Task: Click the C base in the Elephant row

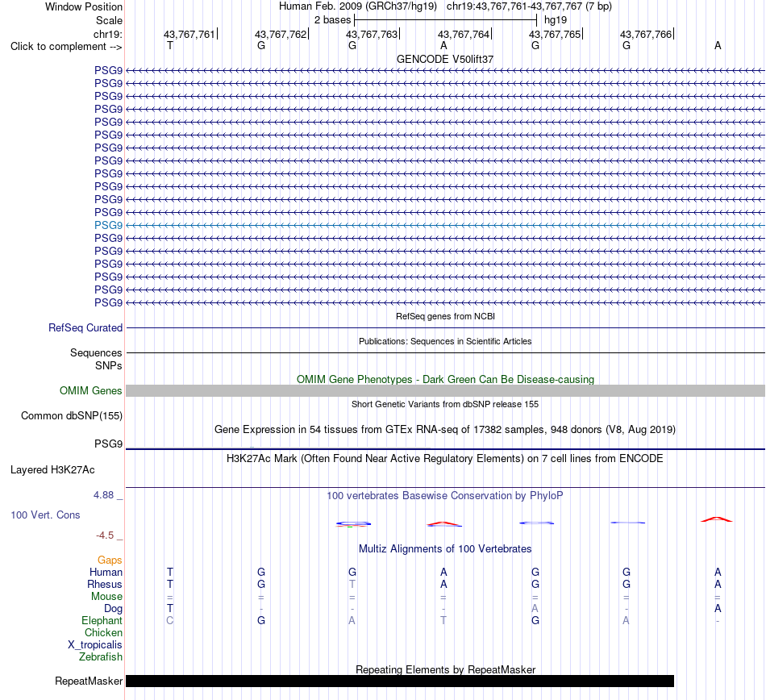Action: point(170,620)
